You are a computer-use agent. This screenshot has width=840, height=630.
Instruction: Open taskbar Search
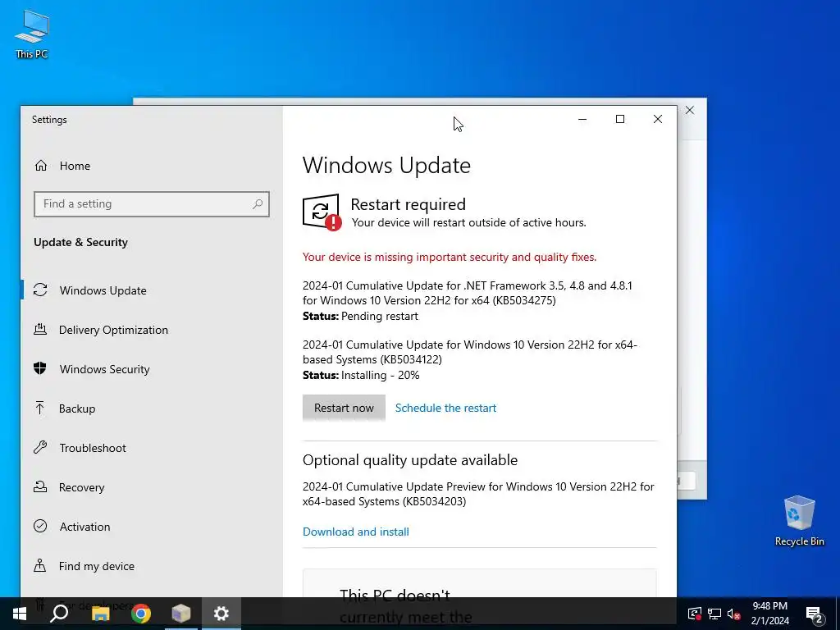tap(59, 614)
